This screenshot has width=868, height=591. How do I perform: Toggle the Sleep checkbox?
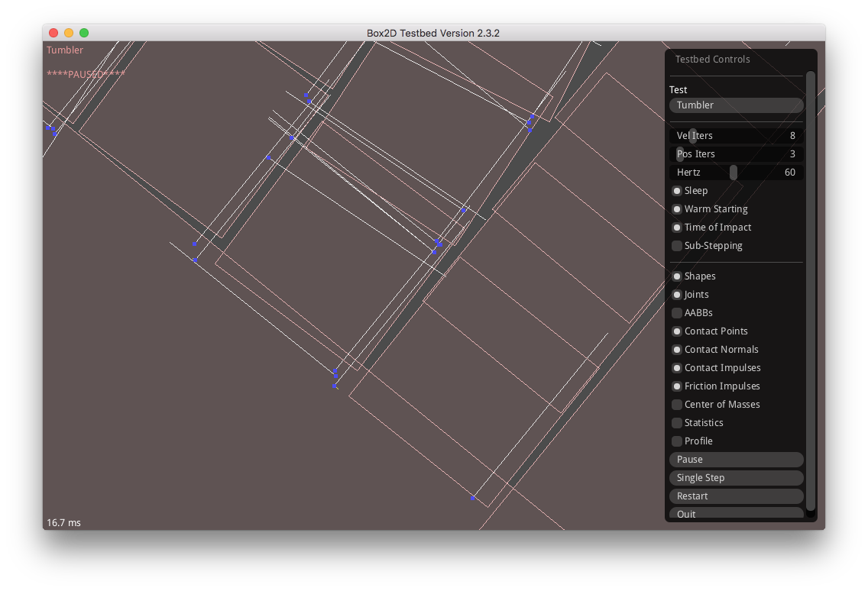(x=677, y=191)
